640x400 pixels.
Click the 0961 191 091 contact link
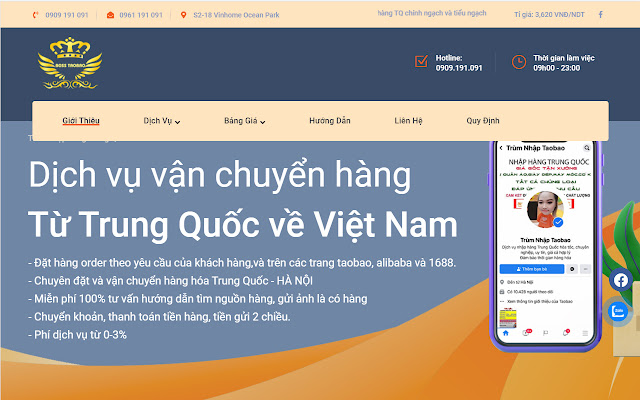[141, 15]
